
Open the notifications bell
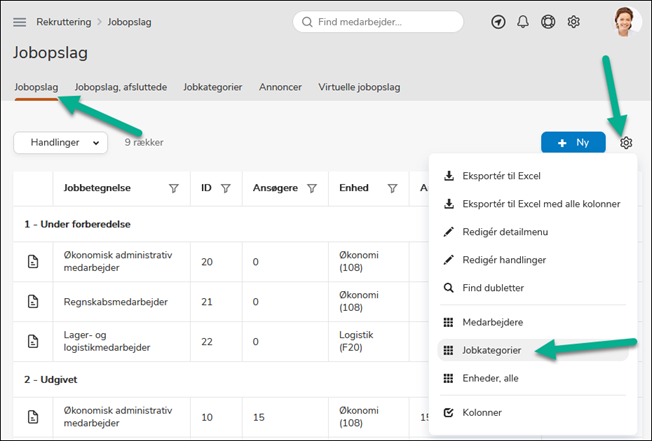coord(523,22)
